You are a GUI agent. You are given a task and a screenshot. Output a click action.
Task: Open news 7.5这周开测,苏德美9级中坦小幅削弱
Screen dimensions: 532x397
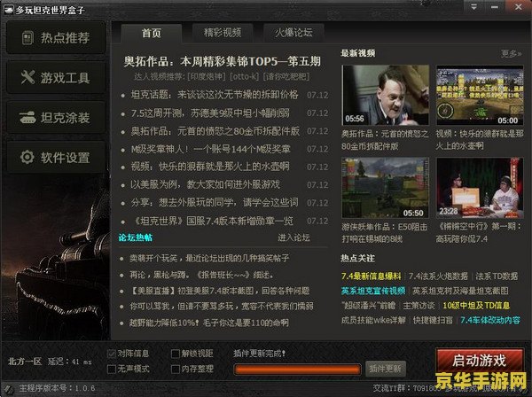210,113
